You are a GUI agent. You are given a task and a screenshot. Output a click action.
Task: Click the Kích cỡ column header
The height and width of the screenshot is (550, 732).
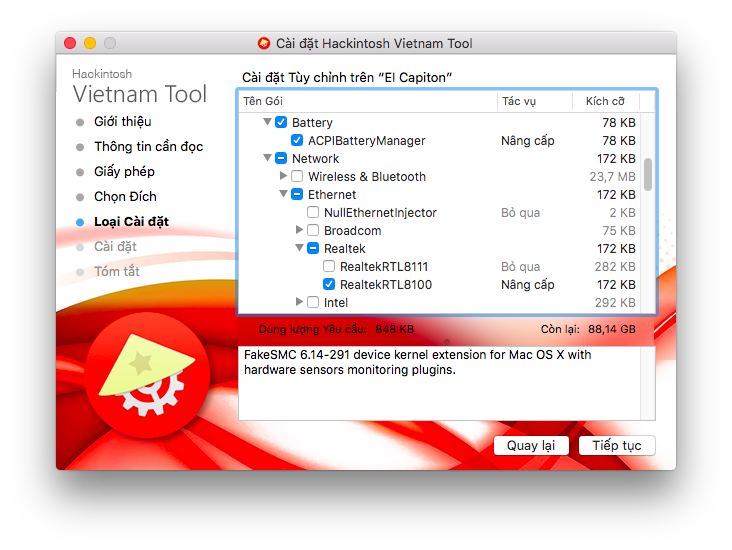[x=606, y=101]
